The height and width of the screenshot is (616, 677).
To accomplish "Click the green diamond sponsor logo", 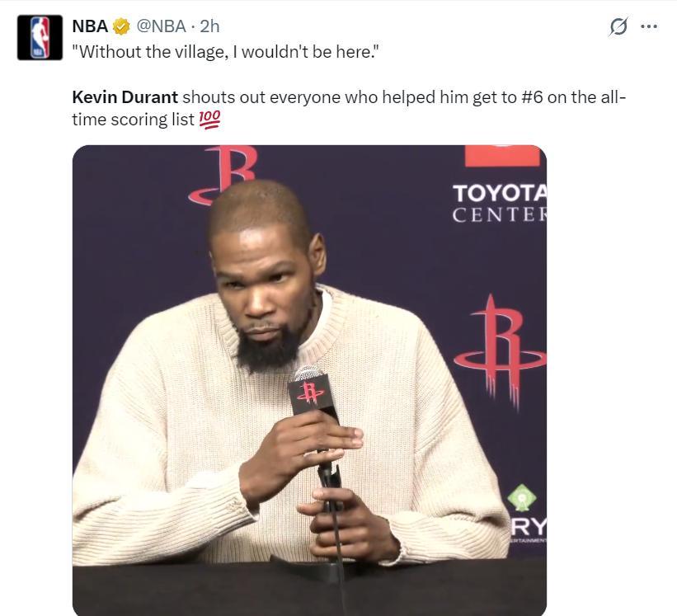I will coord(522,497).
